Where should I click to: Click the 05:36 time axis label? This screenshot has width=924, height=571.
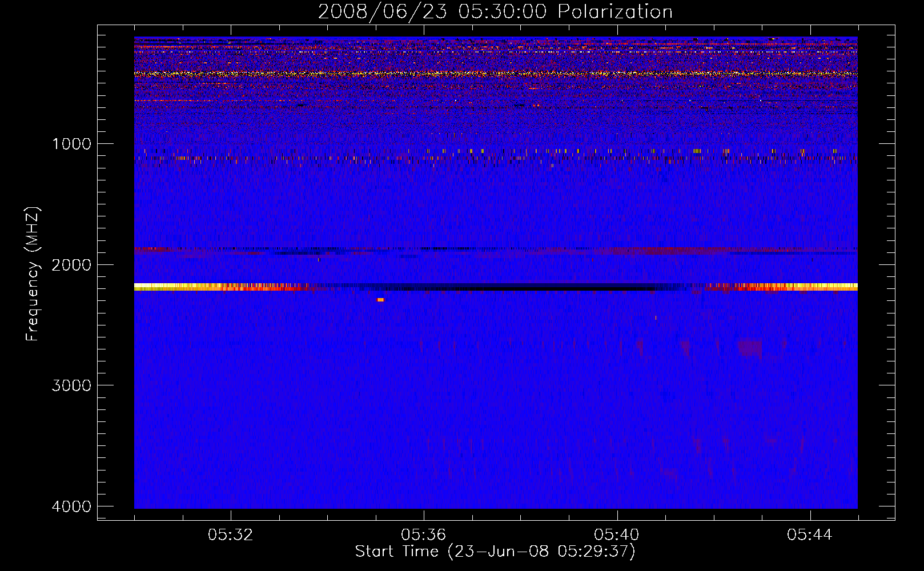pos(424,535)
